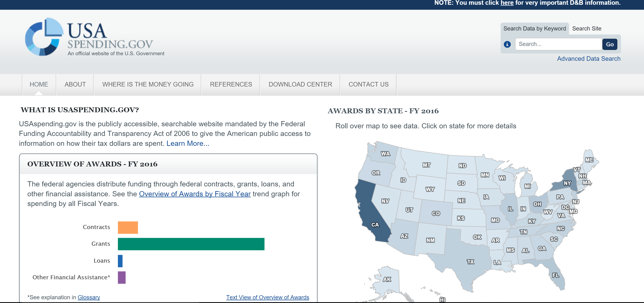
Task: Click the blue search info icon
Action: (x=507, y=44)
